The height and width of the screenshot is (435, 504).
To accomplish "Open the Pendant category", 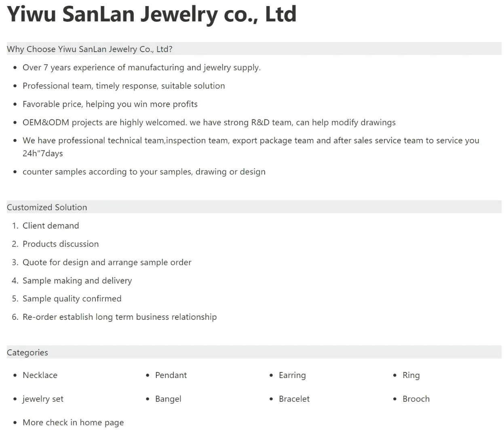I will 171,375.
